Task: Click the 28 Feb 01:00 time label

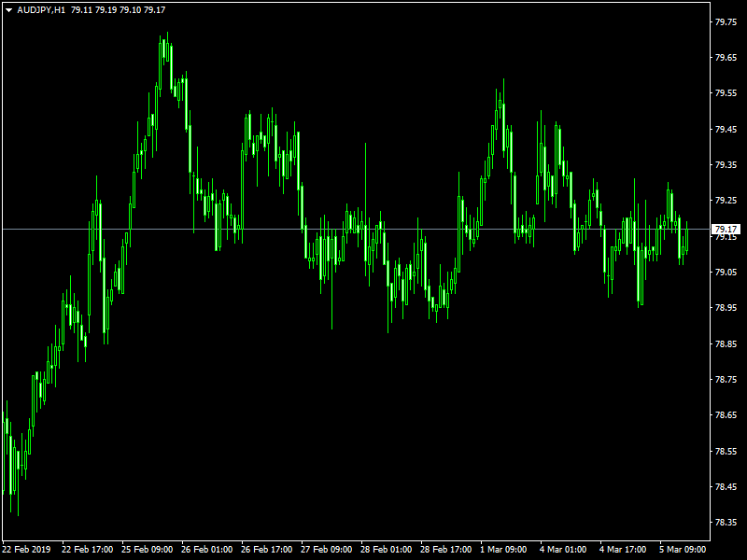Action: point(386,550)
